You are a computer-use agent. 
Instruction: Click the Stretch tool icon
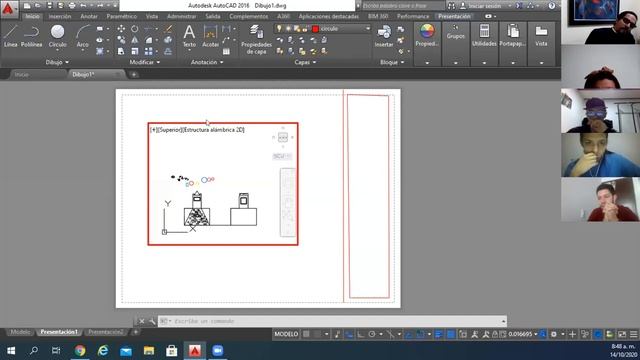click(x=121, y=51)
